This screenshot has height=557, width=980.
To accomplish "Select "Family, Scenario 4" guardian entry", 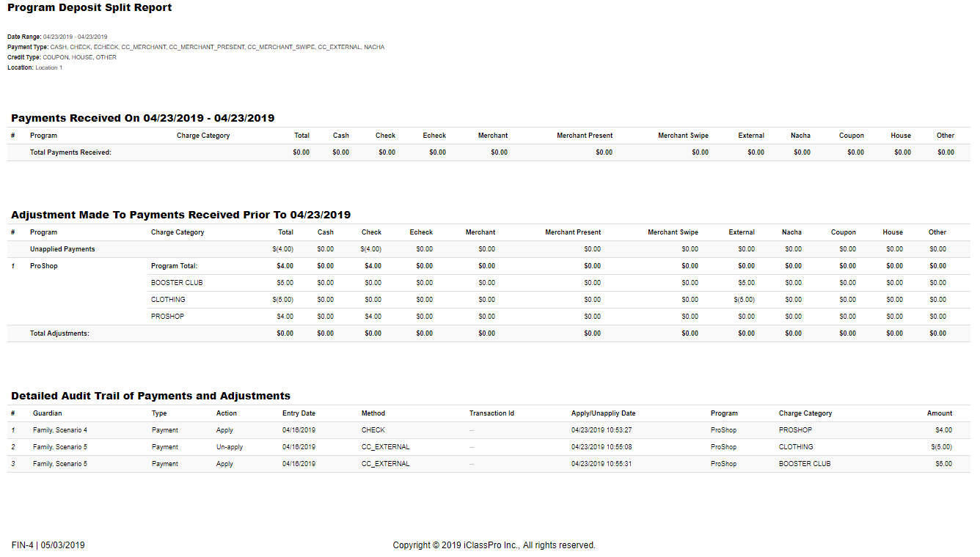I will point(60,430).
